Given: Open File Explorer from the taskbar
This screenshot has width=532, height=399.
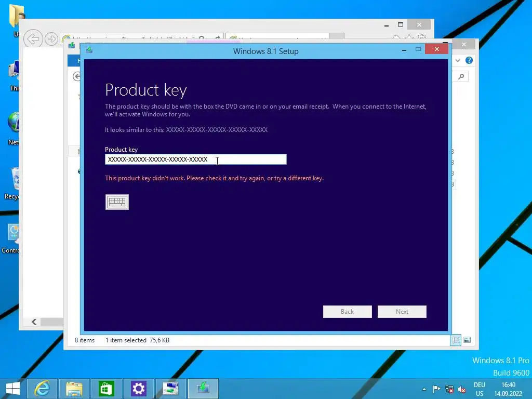Looking at the screenshot, I should pyautogui.click(x=74, y=389).
